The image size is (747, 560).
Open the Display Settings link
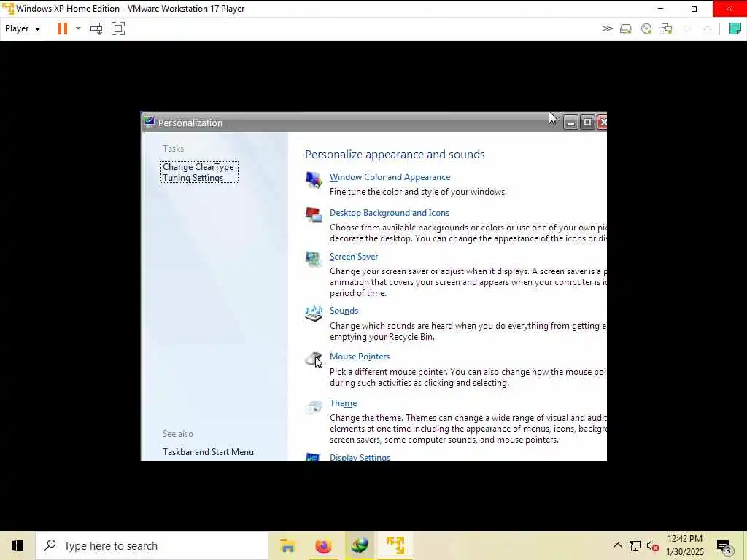(x=360, y=457)
